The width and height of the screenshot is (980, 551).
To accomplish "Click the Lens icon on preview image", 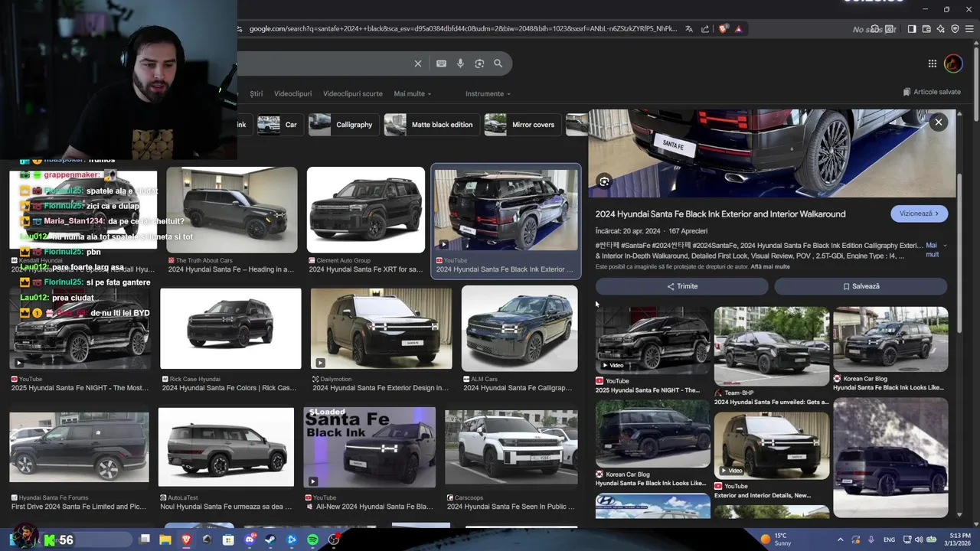I will coord(605,181).
